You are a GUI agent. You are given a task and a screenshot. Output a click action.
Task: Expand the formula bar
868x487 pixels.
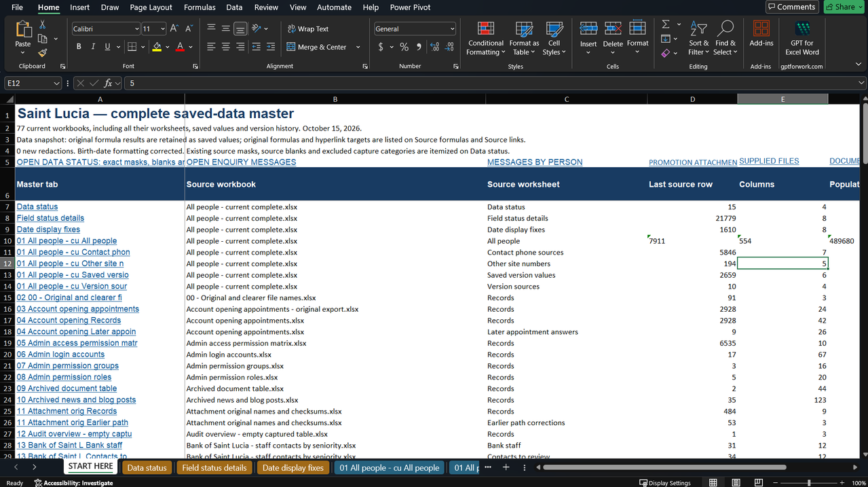[862, 83]
